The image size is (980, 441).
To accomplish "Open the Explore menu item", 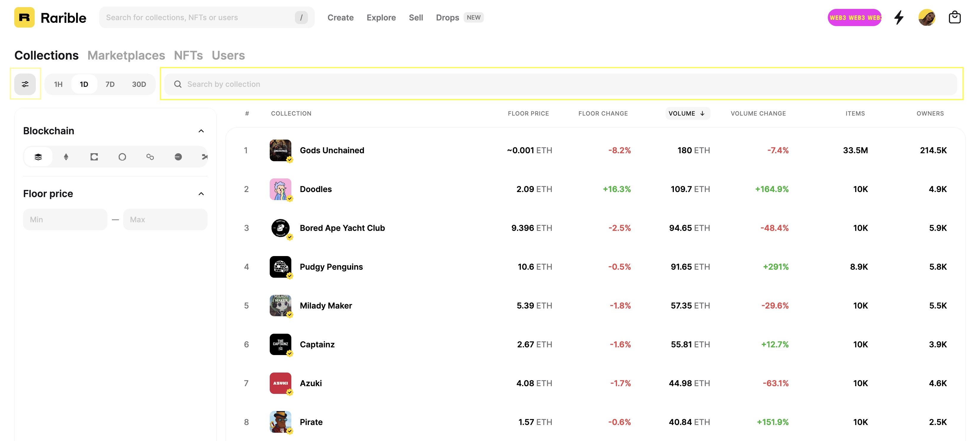I will [381, 17].
